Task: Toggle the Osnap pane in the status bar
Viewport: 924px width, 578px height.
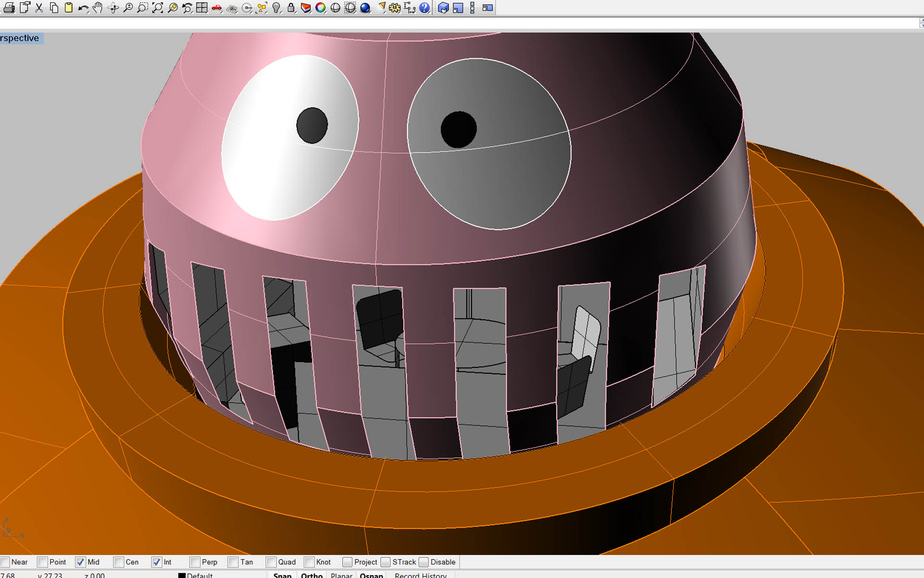Action: tap(371, 575)
